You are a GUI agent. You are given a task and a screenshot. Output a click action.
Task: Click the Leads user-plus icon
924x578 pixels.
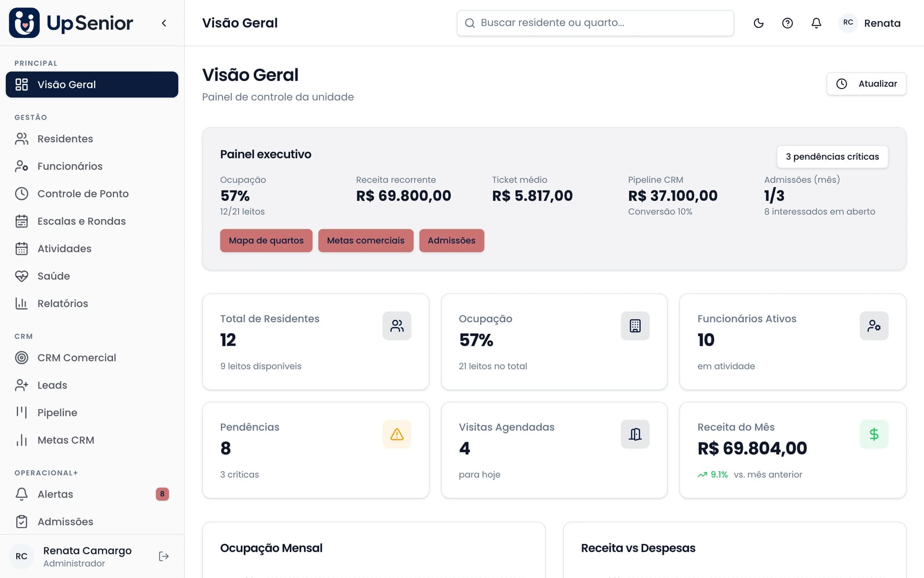(22, 385)
